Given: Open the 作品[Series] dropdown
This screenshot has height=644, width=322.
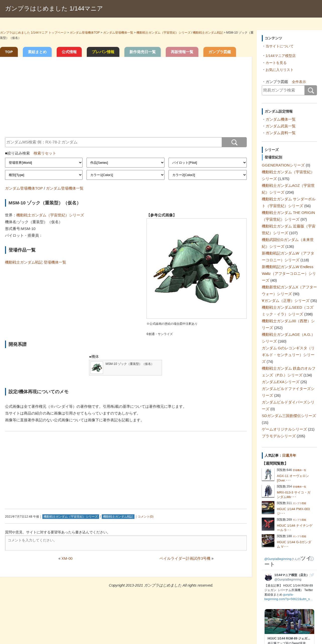Looking at the screenshot, I should click(x=125, y=163).
